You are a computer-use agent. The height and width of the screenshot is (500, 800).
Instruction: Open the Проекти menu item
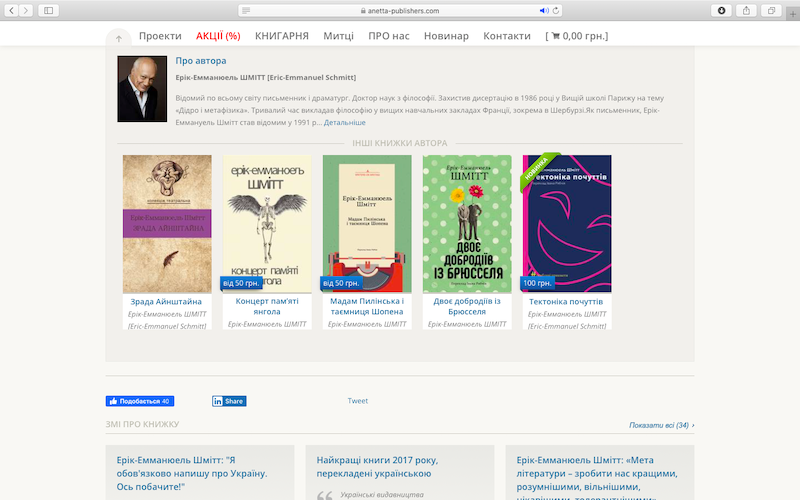(x=160, y=36)
